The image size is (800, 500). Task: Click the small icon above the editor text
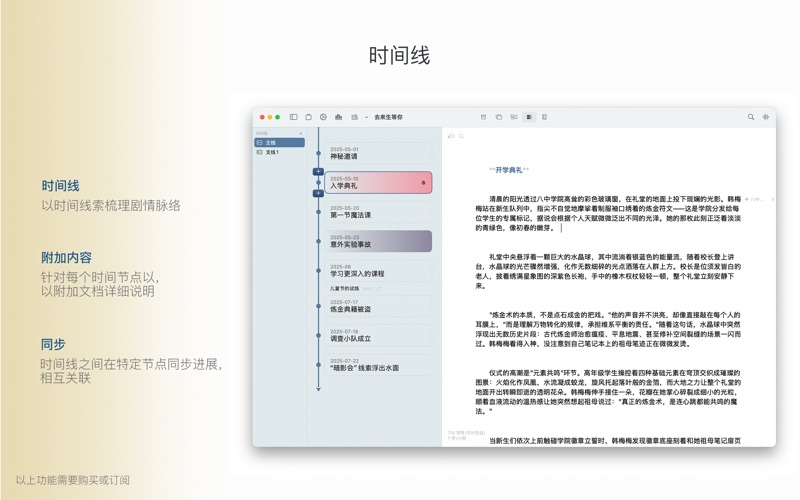coord(451,136)
